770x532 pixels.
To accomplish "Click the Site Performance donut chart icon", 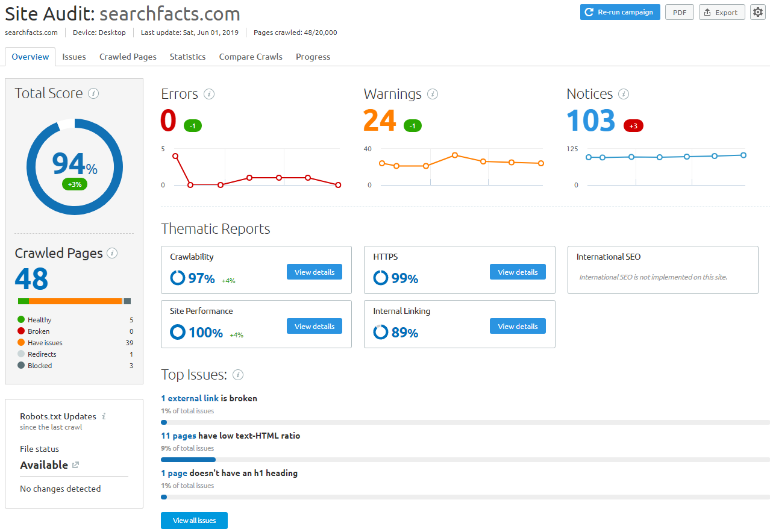I will [178, 332].
